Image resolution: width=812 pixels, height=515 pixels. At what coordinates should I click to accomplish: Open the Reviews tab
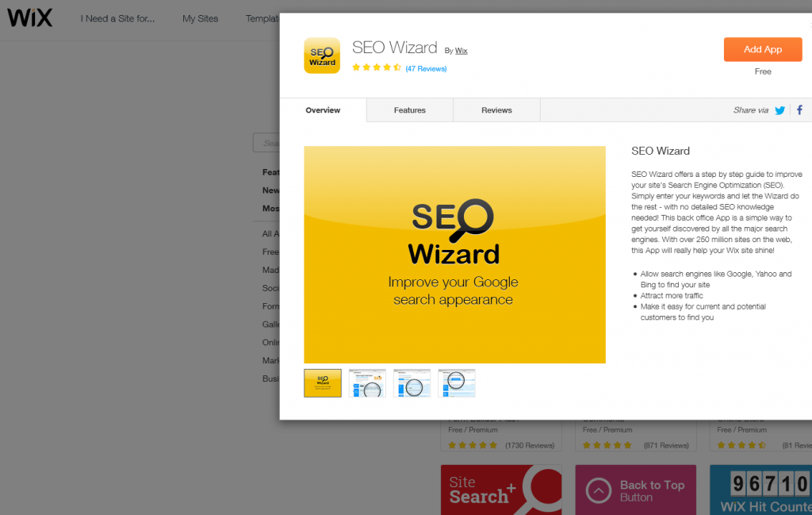coord(496,110)
